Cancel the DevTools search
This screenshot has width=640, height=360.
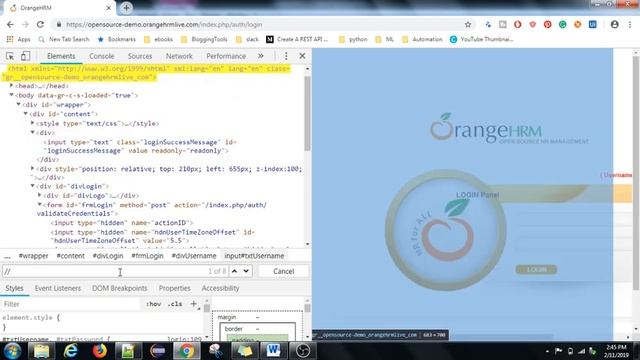point(283,271)
